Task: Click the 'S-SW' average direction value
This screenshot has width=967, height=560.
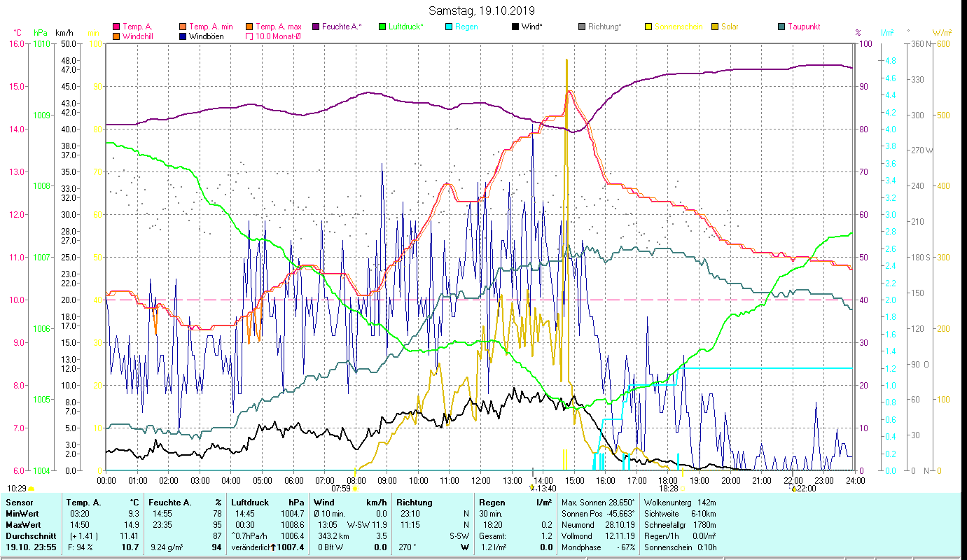Action: tap(459, 536)
